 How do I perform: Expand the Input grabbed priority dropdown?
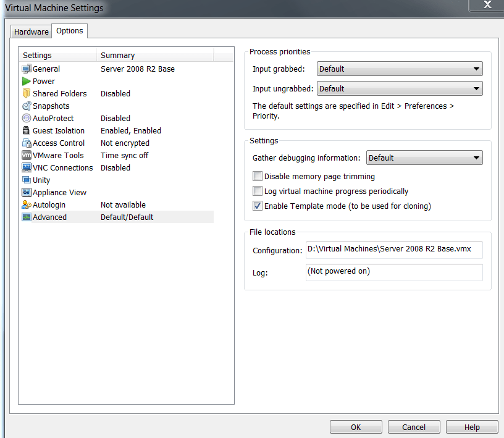(x=400, y=69)
